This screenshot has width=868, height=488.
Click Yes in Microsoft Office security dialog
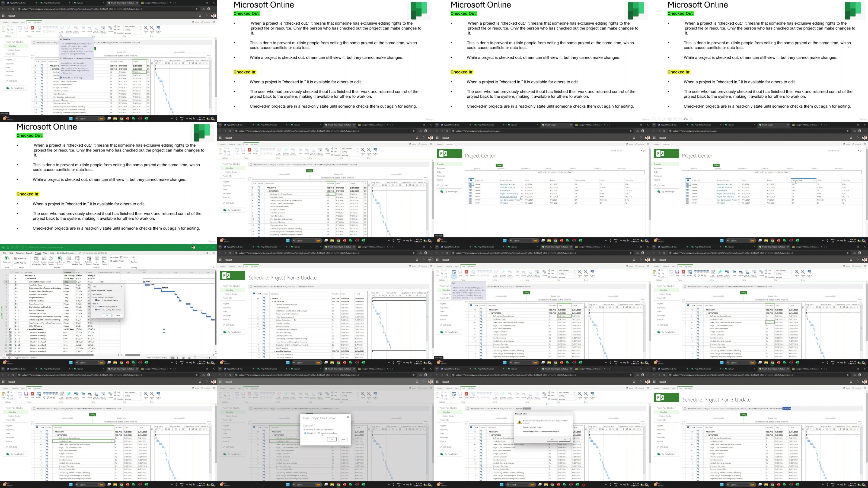(552, 439)
